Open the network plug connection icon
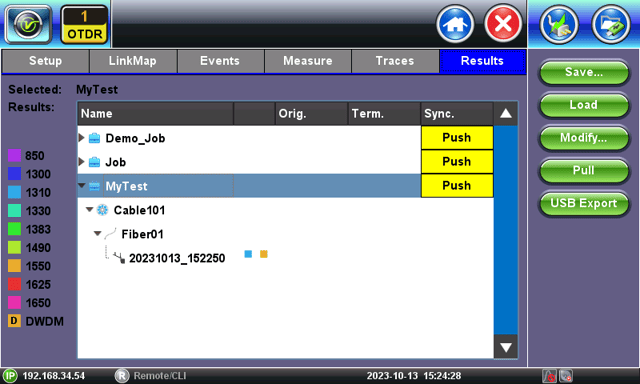The height and width of the screenshot is (384, 640). pyautogui.click(x=559, y=24)
